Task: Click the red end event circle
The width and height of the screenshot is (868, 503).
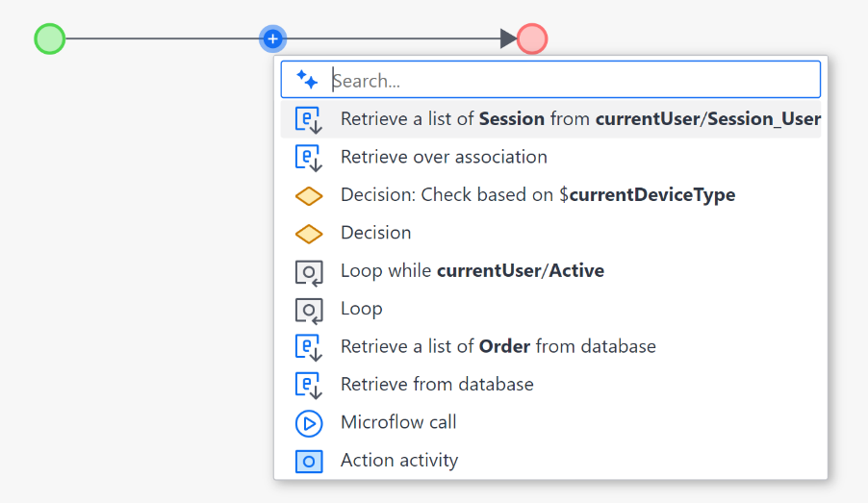Action: pyautogui.click(x=532, y=38)
